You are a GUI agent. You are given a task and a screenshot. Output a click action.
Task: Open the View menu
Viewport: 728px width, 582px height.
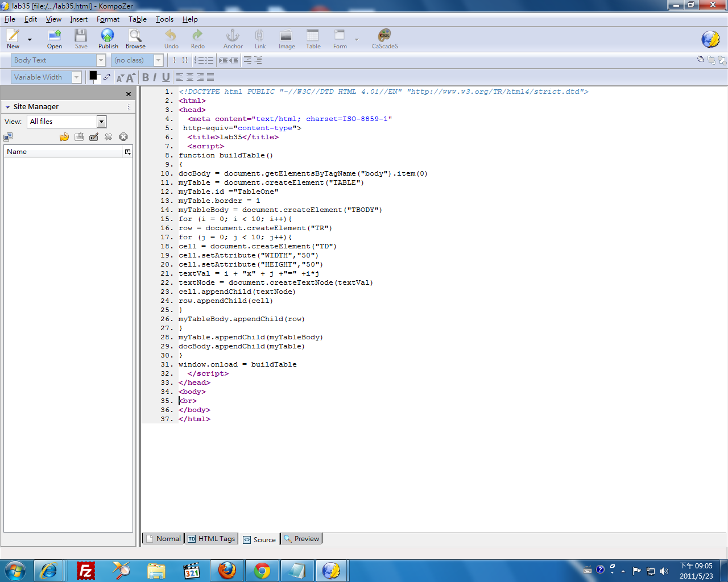tap(53, 19)
